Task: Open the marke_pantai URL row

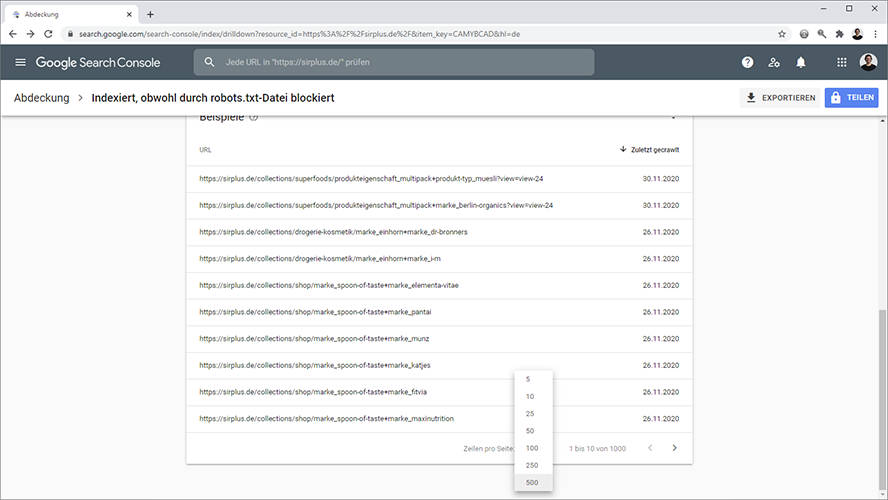Action: 439,312
